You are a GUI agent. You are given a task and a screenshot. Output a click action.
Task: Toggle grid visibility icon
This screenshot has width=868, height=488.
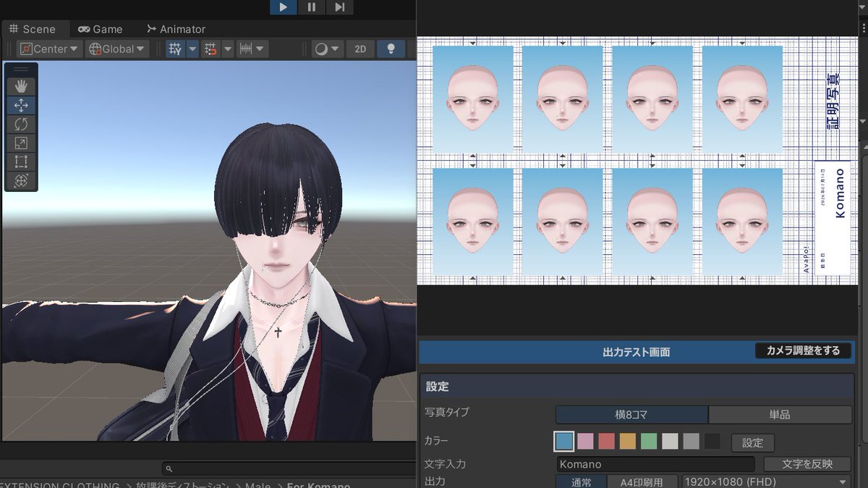point(175,49)
